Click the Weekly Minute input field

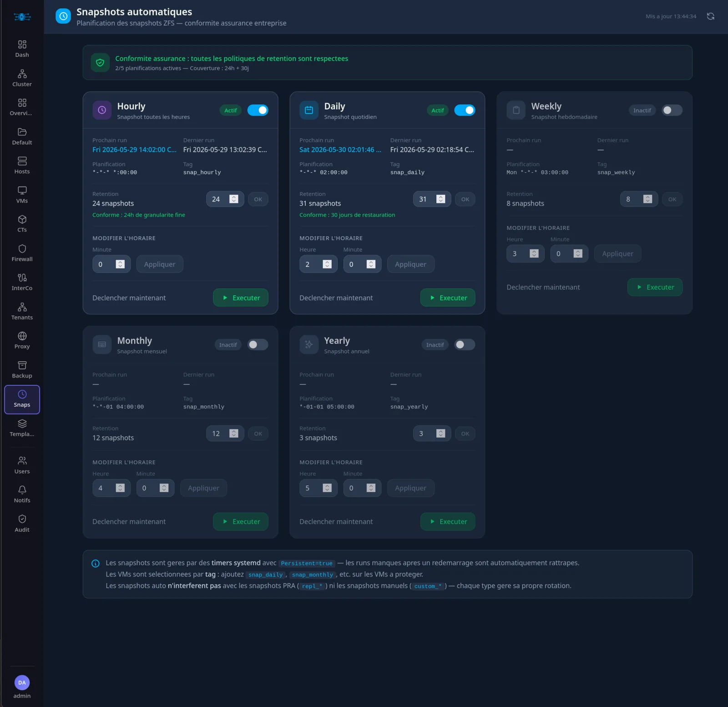coord(569,253)
